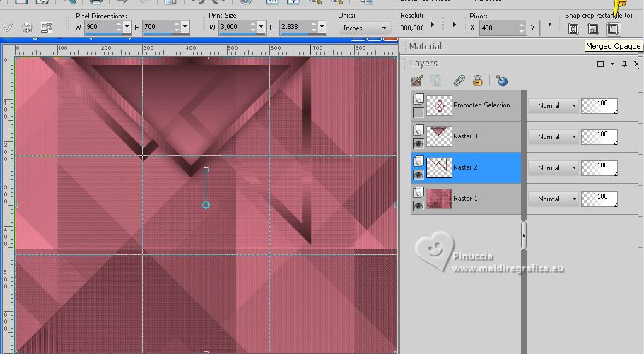The width and height of the screenshot is (644, 354).
Task: Adjust opacity slider of Promoted Selection layer
Action: [599, 106]
